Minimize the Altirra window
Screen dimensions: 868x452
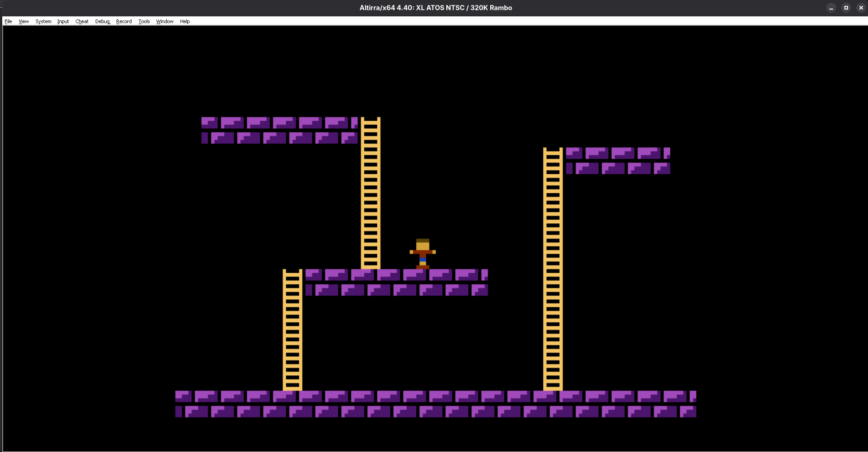point(831,8)
